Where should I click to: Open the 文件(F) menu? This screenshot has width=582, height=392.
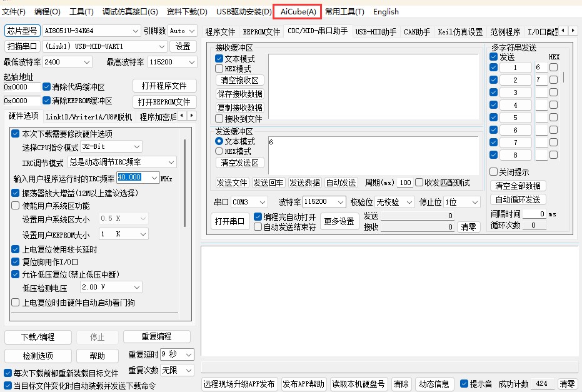(13, 12)
